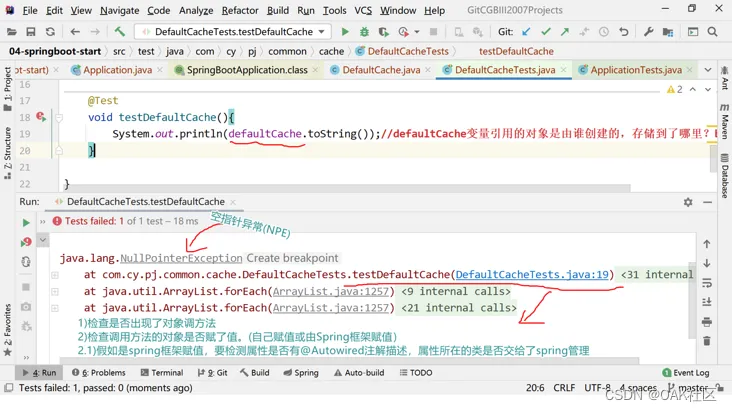
Task: Open the Refactor menu
Action: click(x=240, y=10)
